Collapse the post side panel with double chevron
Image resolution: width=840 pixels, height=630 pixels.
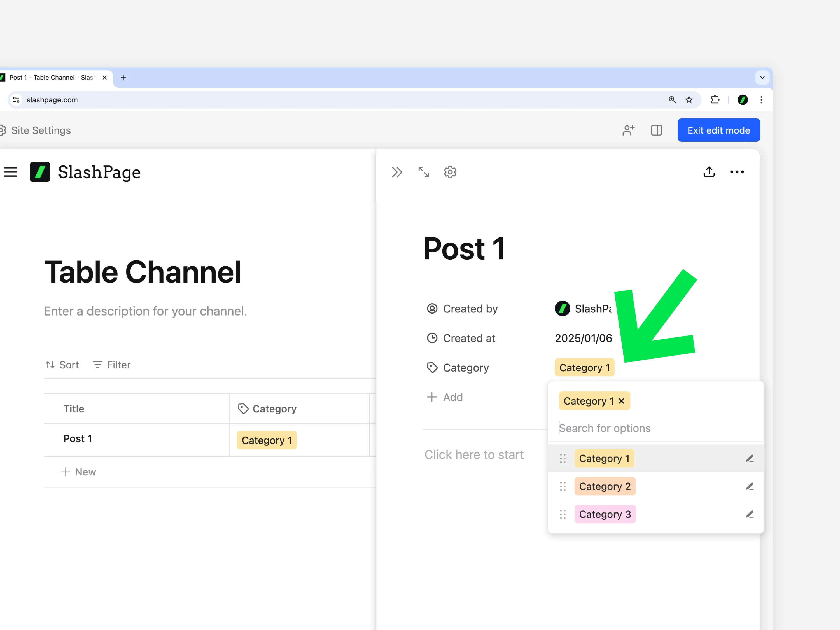pyautogui.click(x=397, y=172)
